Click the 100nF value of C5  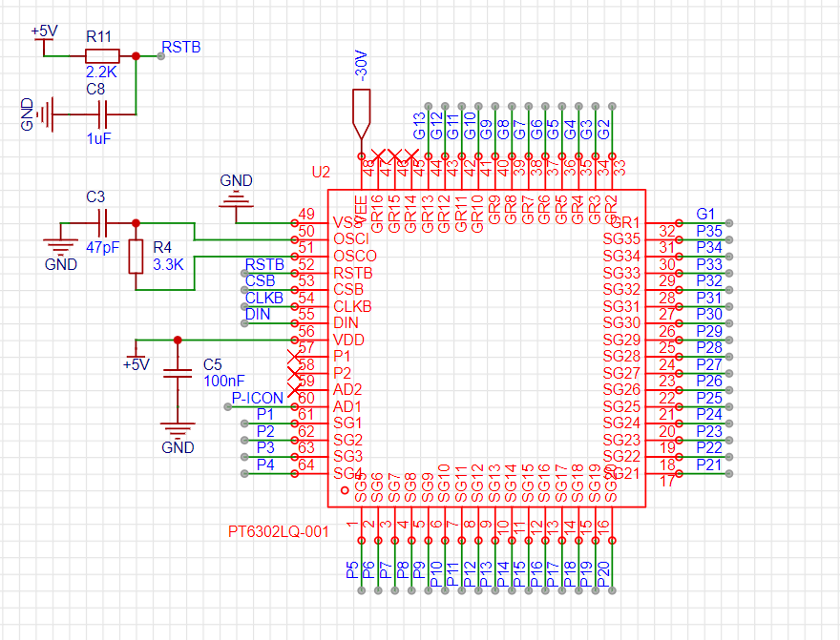pos(224,381)
